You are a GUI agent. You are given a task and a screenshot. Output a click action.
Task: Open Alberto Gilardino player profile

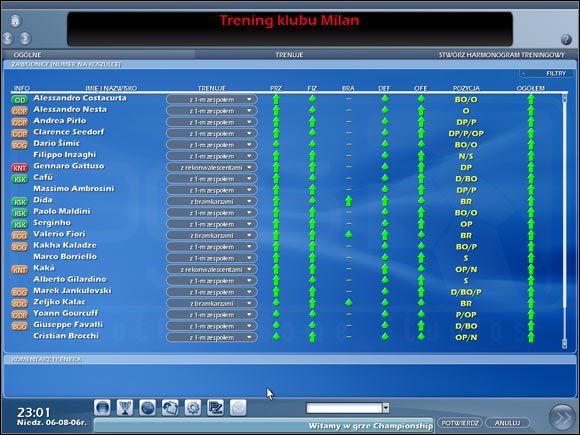70,279
